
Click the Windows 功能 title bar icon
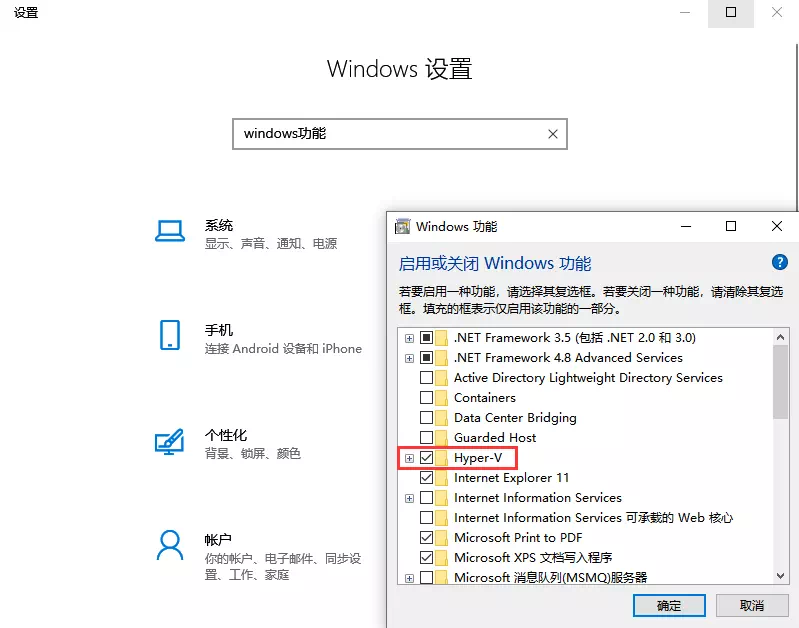403,226
